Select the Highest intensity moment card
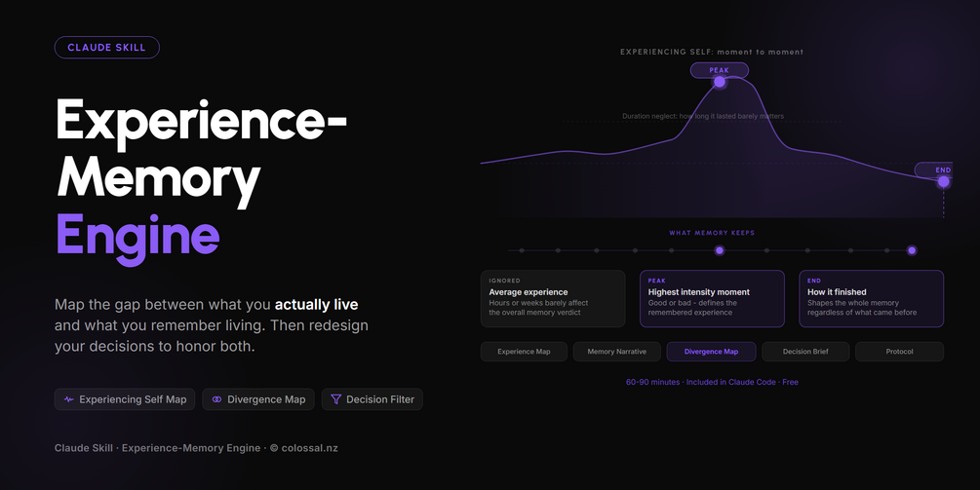980x490 pixels. pos(712,298)
